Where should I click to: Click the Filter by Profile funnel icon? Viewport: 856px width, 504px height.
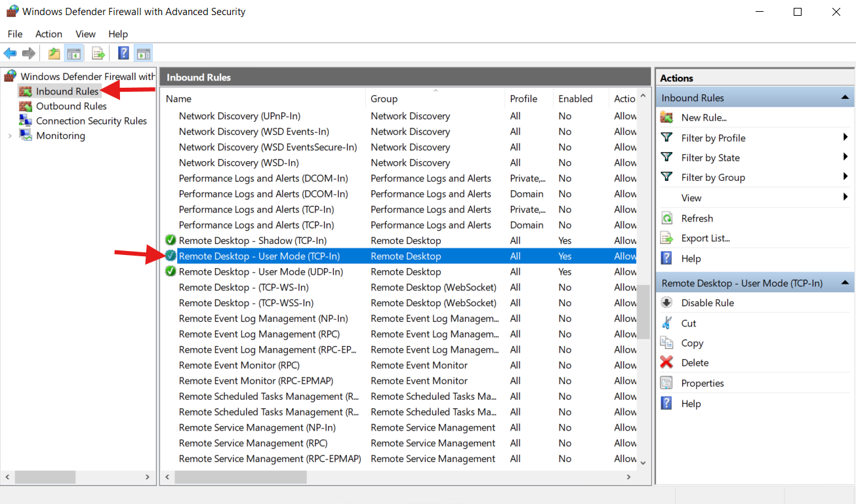click(x=666, y=138)
